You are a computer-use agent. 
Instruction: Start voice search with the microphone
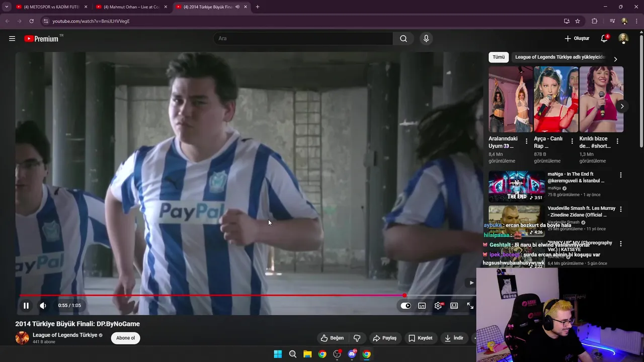point(426,39)
